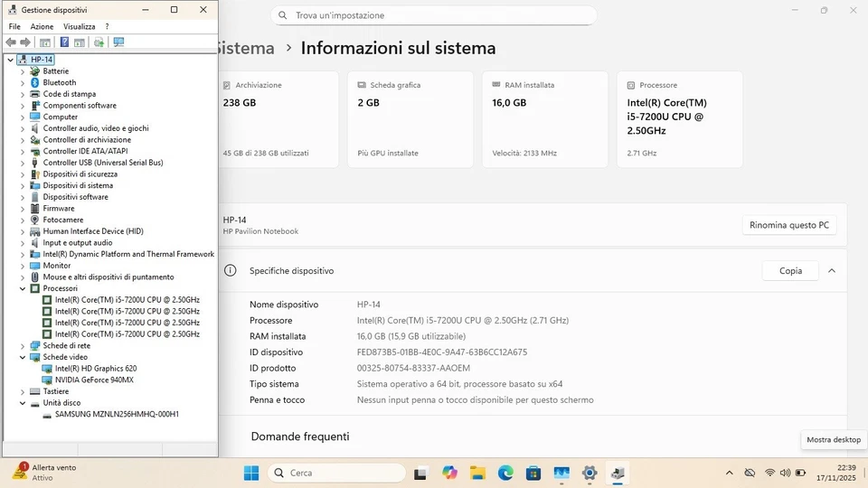
Task: Select SAMSUNG MZNLN256HMHQ-000H1 disk
Action: [x=117, y=415]
